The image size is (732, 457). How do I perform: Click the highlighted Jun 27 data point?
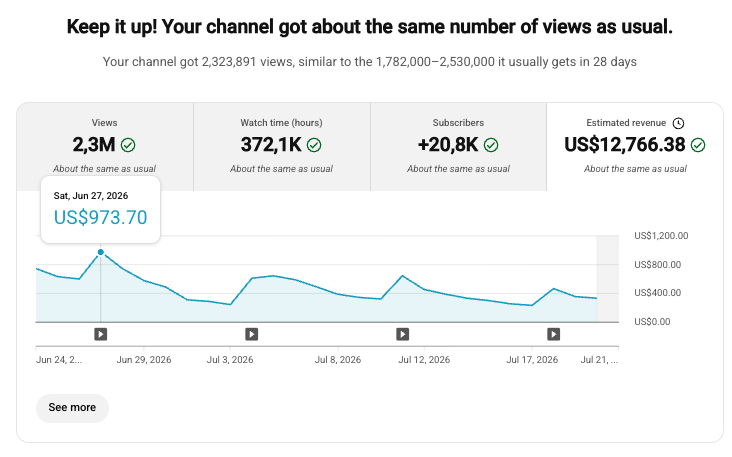click(x=100, y=252)
